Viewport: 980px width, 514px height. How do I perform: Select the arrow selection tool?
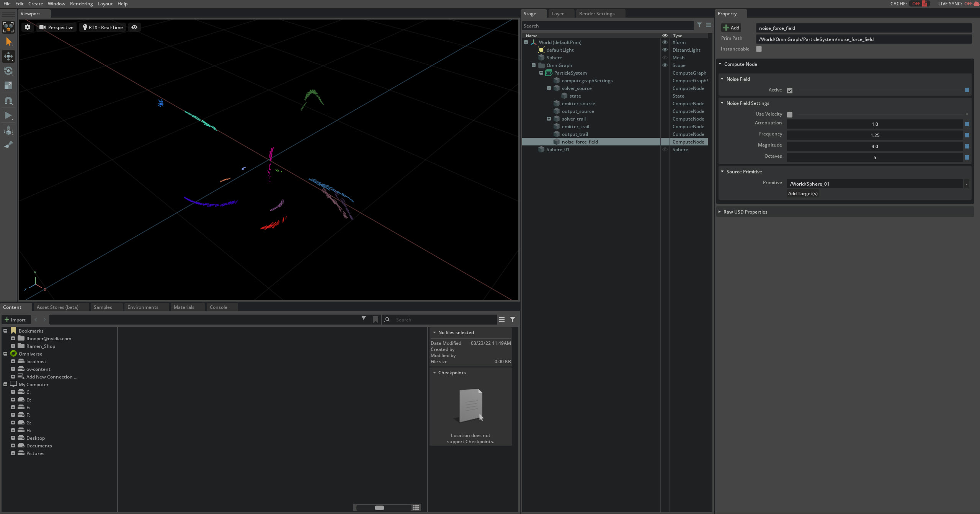(x=8, y=42)
